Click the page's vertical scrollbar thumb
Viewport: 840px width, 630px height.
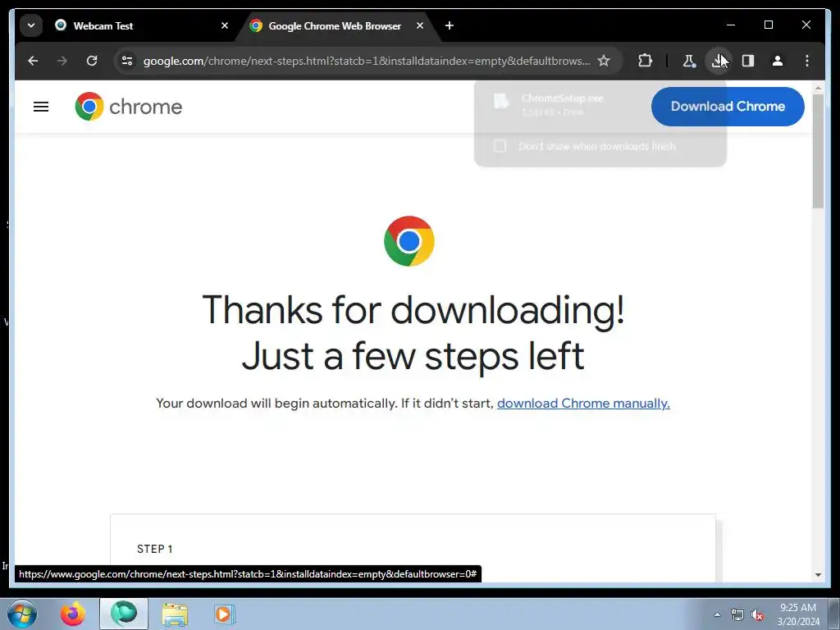(818, 151)
